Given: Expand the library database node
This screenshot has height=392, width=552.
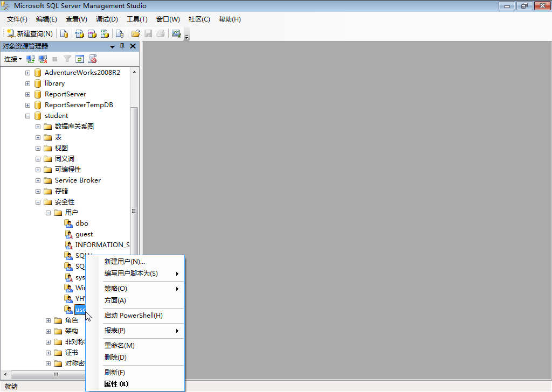Looking at the screenshot, I should click(28, 83).
